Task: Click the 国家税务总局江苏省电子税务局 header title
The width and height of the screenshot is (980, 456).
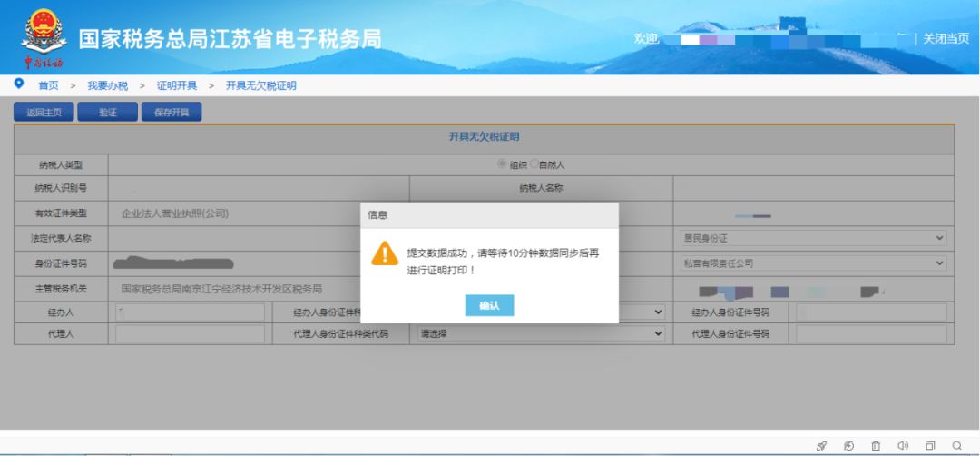Action: pos(230,39)
